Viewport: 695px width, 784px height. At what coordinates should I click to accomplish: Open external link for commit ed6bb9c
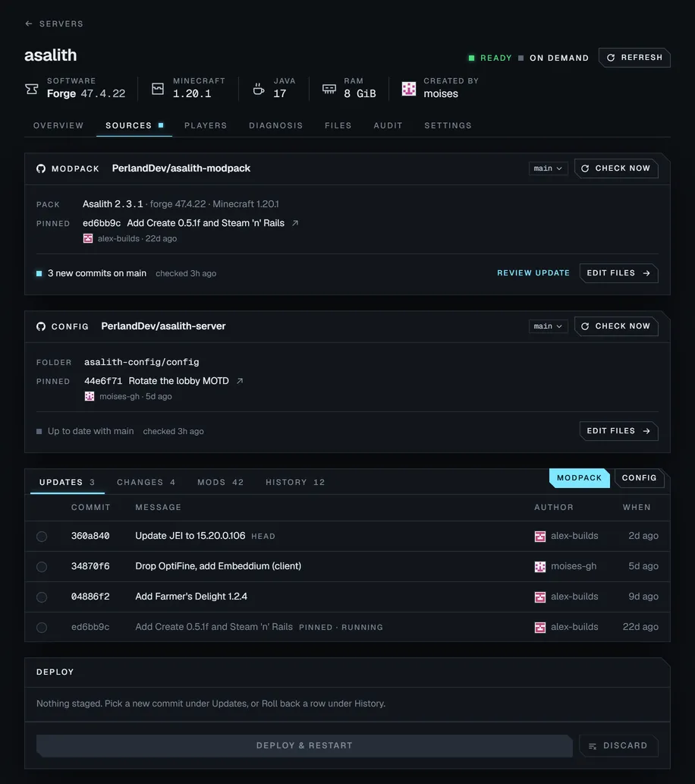(295, 223)
